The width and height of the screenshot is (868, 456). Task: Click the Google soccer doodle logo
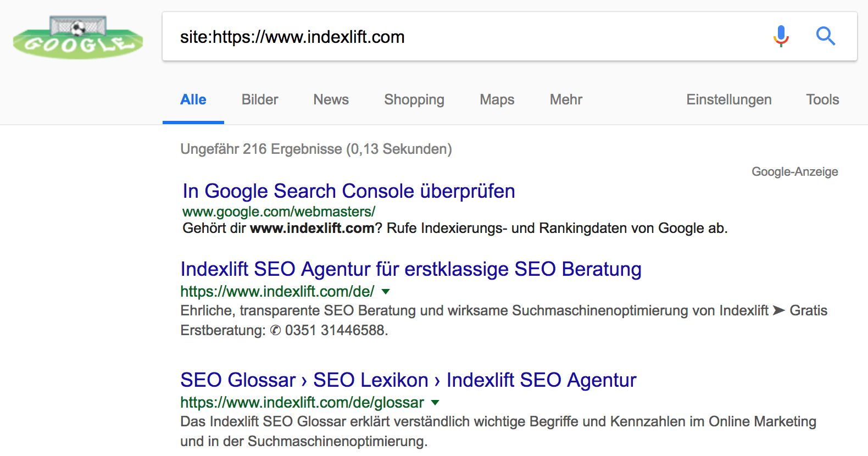[x=78, y=37]
